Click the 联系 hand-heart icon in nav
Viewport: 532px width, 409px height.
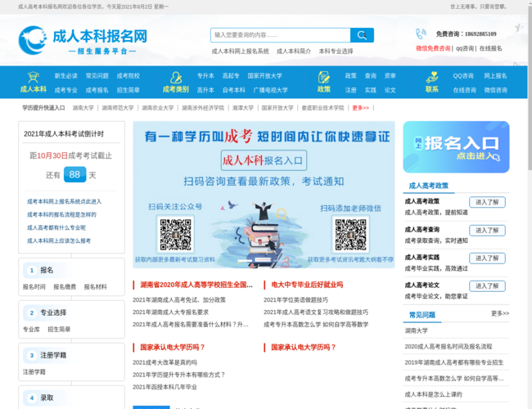(x=432, y=78)
